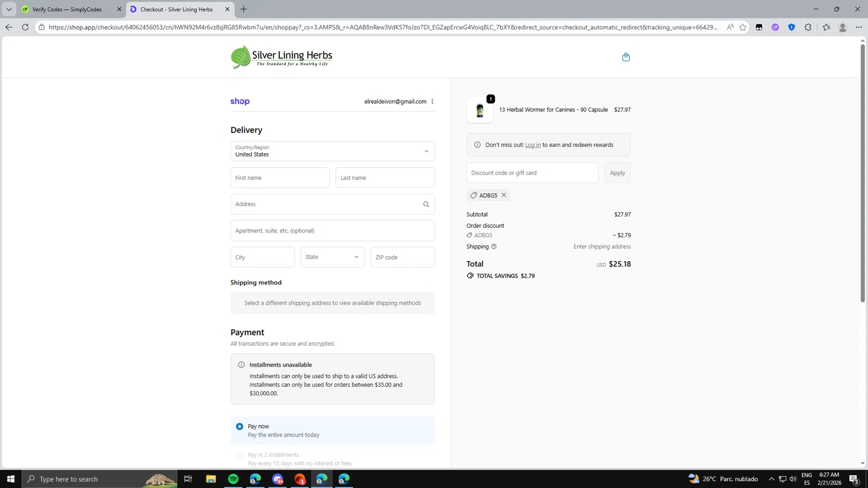Screen dimensions: 868x488
Task: Switch to Verify Codes SimplyCodes tab
Action: point(67,9)
